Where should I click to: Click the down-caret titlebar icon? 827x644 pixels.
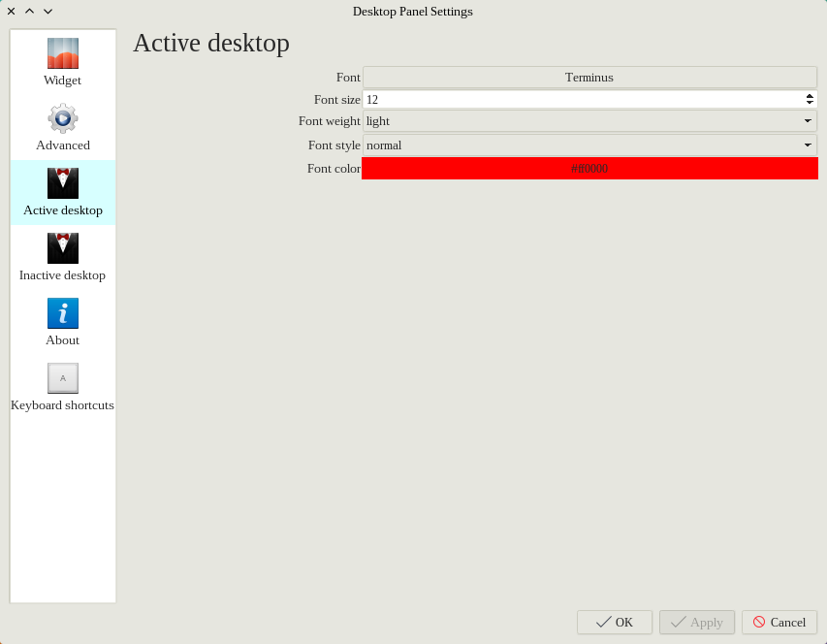tap(48, 12)
